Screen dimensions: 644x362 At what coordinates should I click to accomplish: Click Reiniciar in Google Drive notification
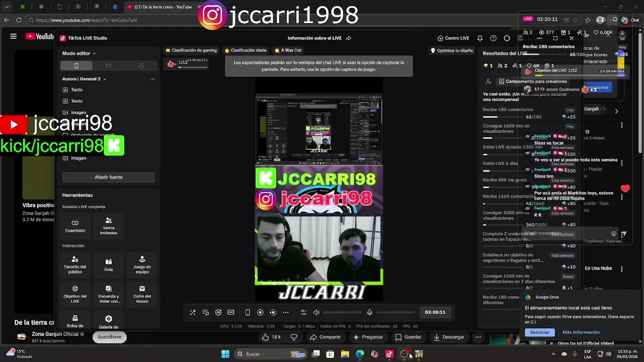pos(539,332)
